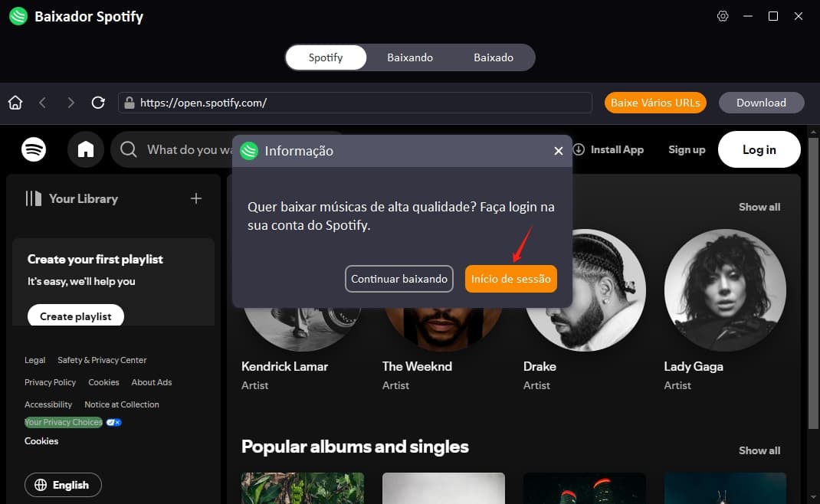Select the Spotify tab

[326, 57]
